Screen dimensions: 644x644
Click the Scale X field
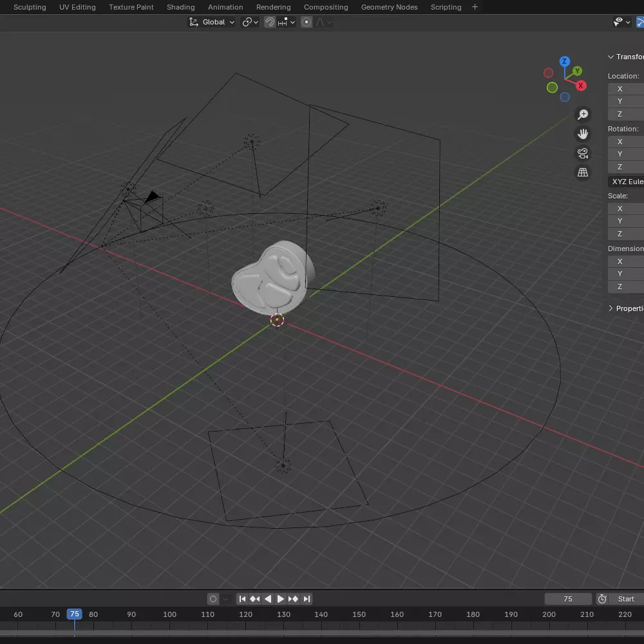pos(626,209)
